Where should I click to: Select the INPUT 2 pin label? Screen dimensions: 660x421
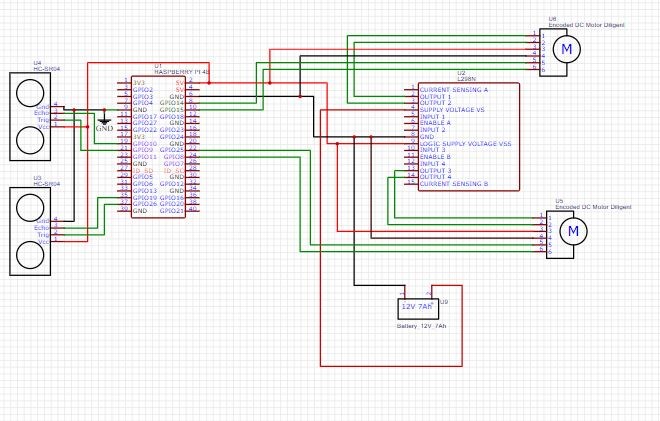click(x=432, y=130)
